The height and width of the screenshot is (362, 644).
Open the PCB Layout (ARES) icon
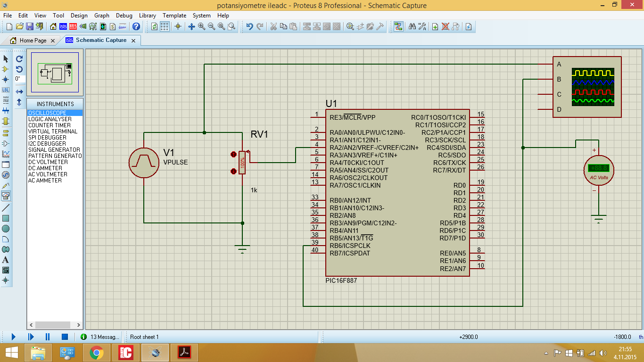(73, 26)
